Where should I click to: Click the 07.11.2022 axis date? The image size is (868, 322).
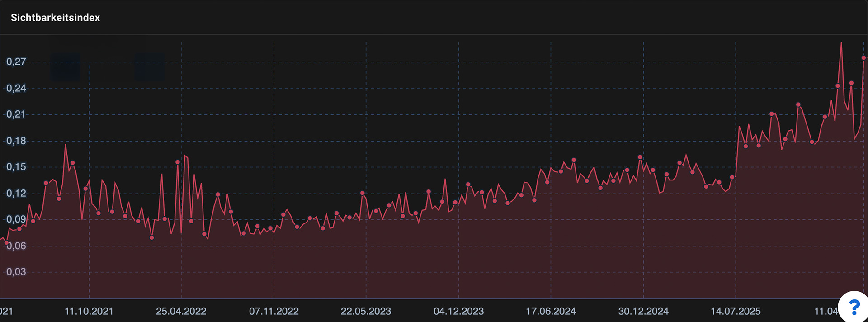tap(274, 311)
